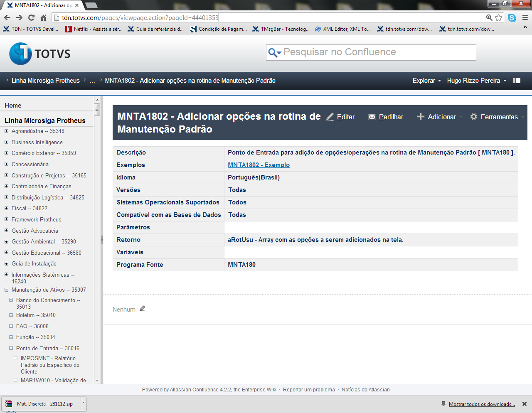The height and width of the screenshot is (413, 532).
Task: Open Distribuição Logística -- 34825 tree item
Action: coord(48,197)
